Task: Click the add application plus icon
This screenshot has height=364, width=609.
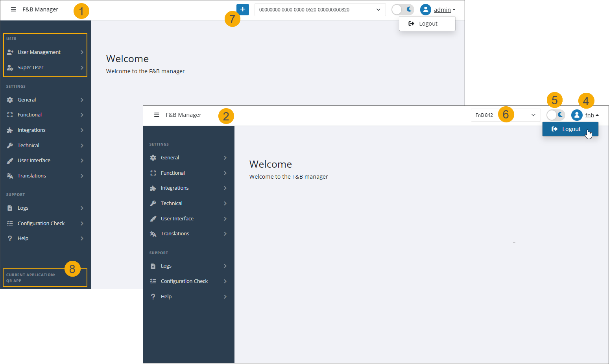Action: [243, 9]
